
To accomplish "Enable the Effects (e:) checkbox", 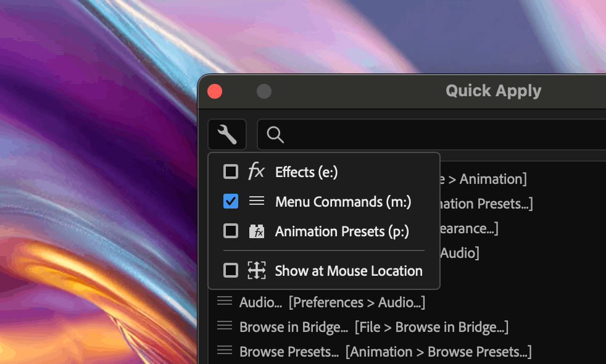I will tap(231, 172).
